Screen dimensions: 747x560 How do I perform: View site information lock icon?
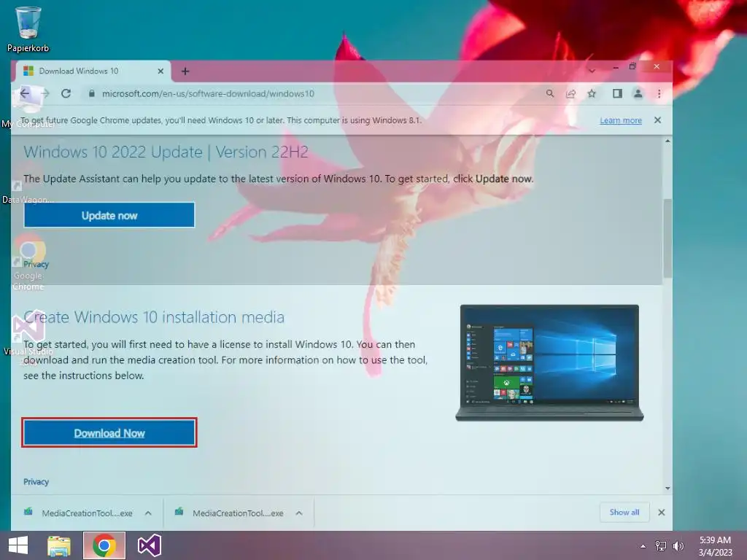pos(91,93)
